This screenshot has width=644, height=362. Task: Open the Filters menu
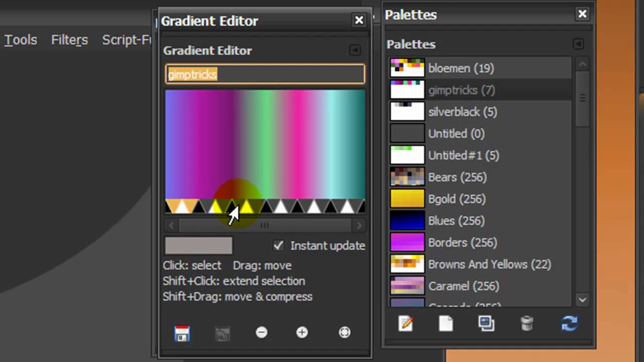tap(69, 40)
